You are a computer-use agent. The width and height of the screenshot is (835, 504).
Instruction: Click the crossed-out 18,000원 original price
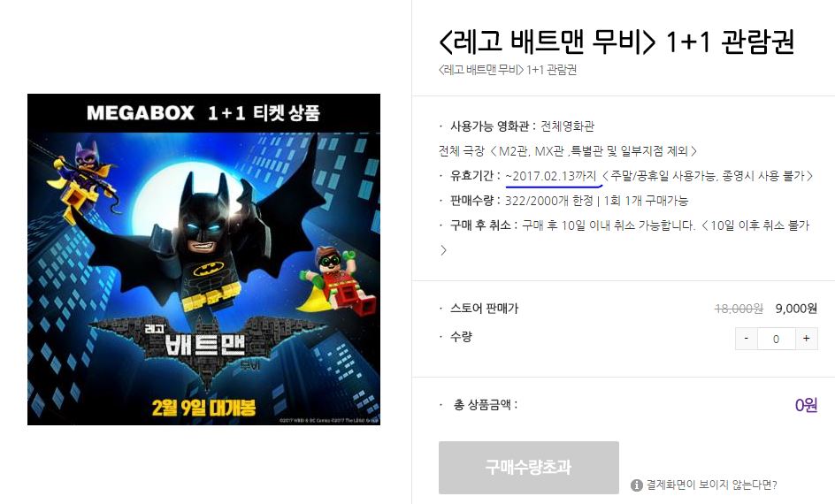[739, 309]
